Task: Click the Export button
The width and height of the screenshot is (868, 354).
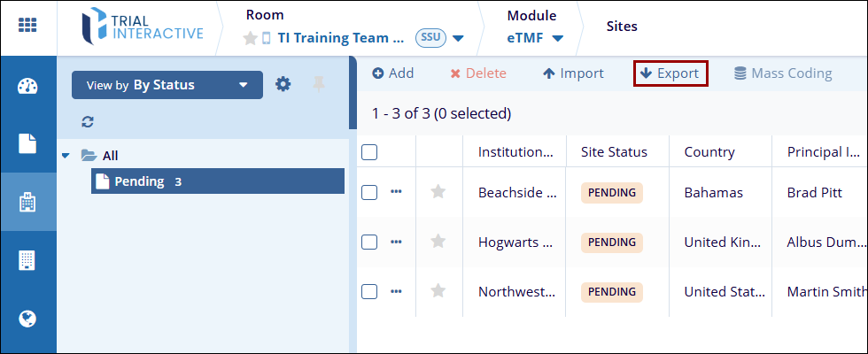Action: click(x=670, y=73)
